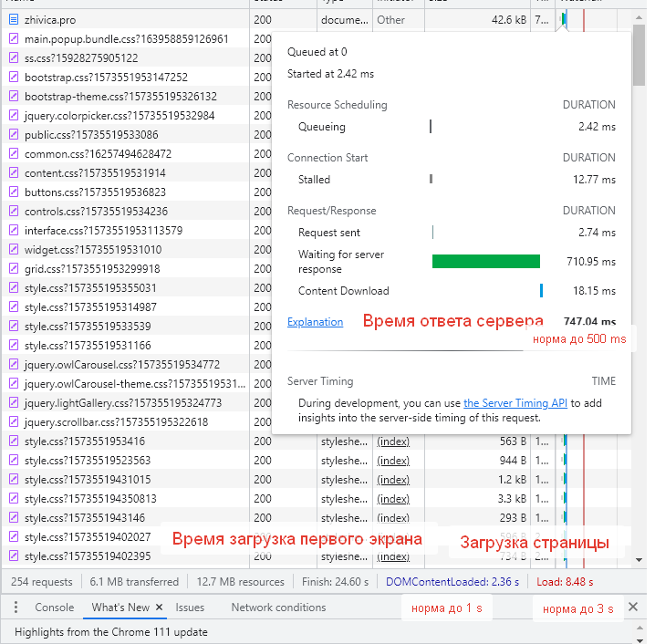Click stylesheet icon of jquery.lightGallery.css row

[x=14, y=403]
